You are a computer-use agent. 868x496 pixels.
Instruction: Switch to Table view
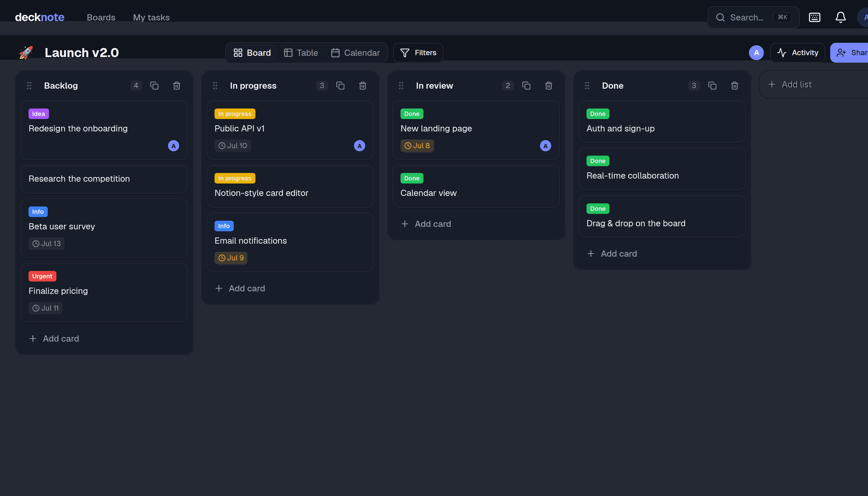click(x=301, y=53)
